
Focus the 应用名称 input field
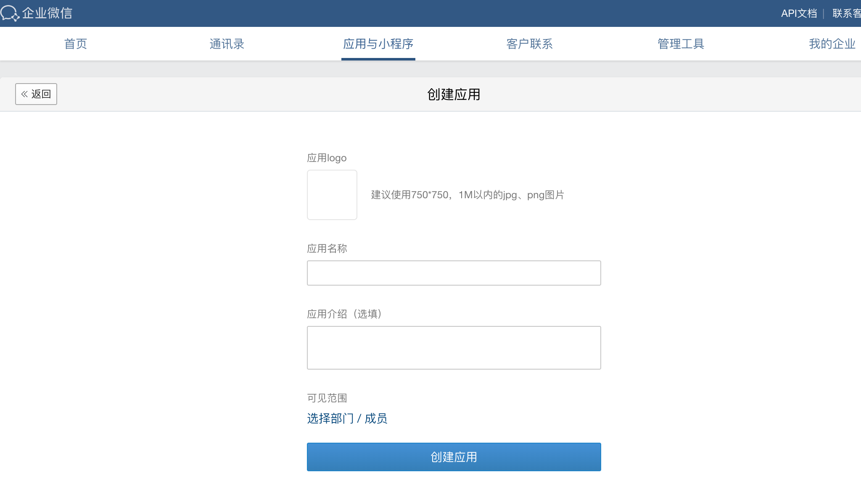[x=454, y=273]
